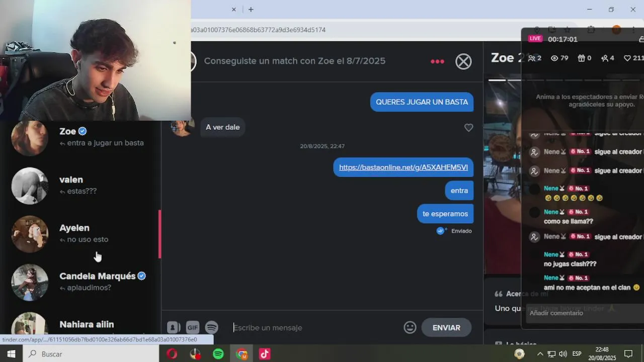The width and height of the screenshot is (644, 362).
Task: Like the 'A ver dale' message heart
Action: tap(468, 128)
